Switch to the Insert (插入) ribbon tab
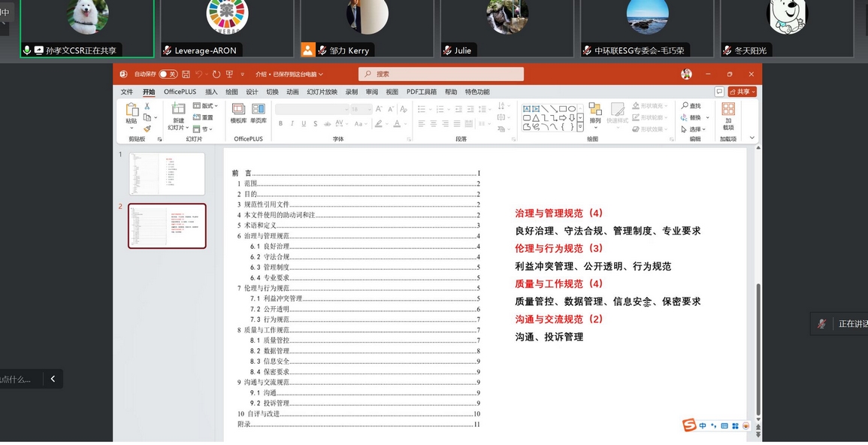This screenshot has width=868, height=445. tap(210, 91)
